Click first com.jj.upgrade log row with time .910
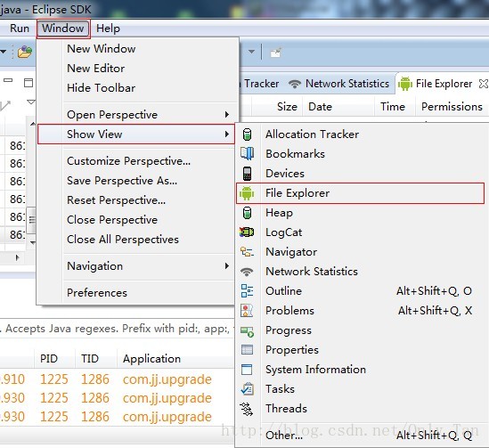 (x=117, y=379)
